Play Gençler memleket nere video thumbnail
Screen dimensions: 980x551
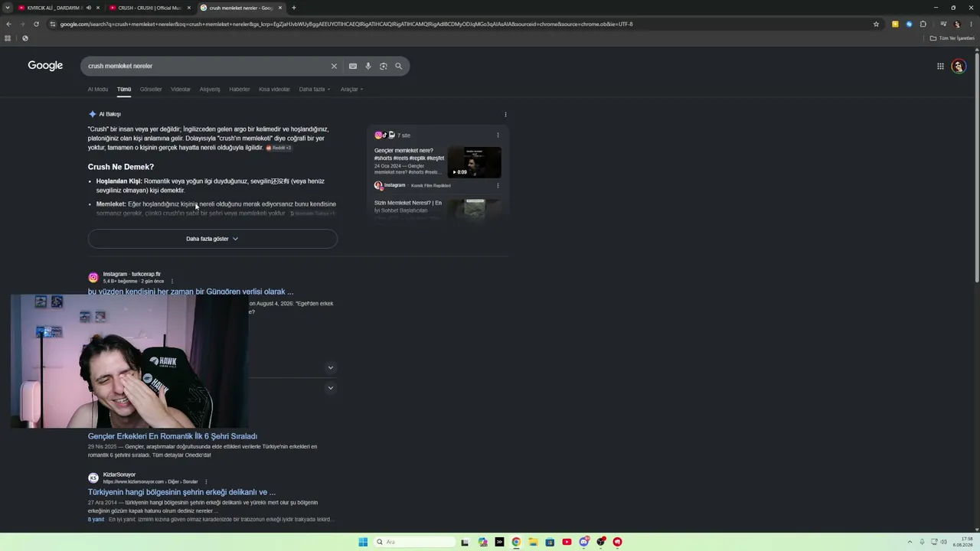tap(474, 162)
